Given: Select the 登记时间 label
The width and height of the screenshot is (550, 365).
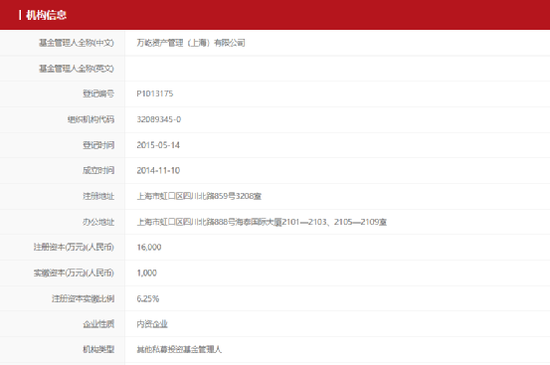Looking at the screenshot, I should [98, 145].
